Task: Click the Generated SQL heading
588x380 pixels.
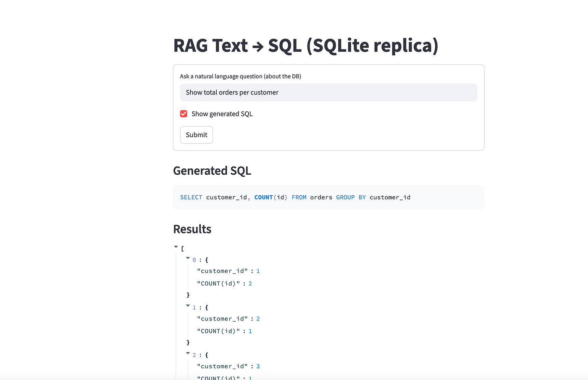Action: pos(212,171)
